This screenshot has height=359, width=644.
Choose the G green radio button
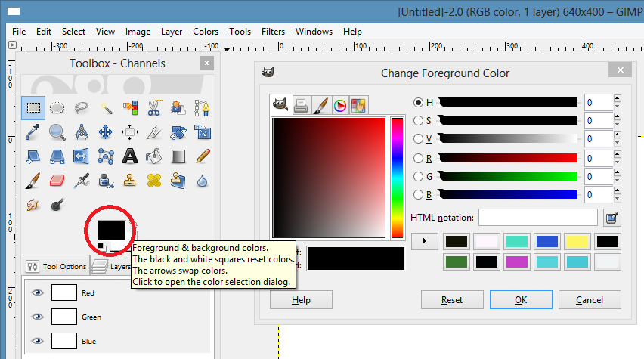point(418,176)
